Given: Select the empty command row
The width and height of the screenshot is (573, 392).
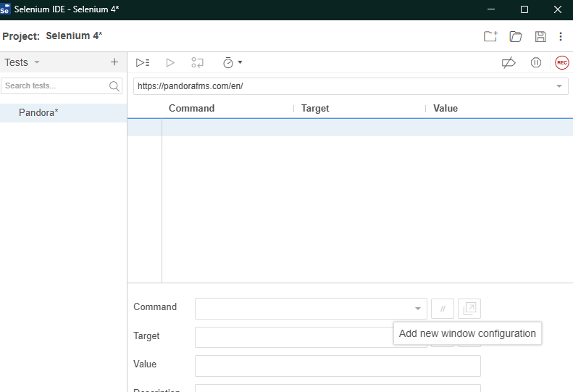Looking at the screenshot, I should pos(350,128).
